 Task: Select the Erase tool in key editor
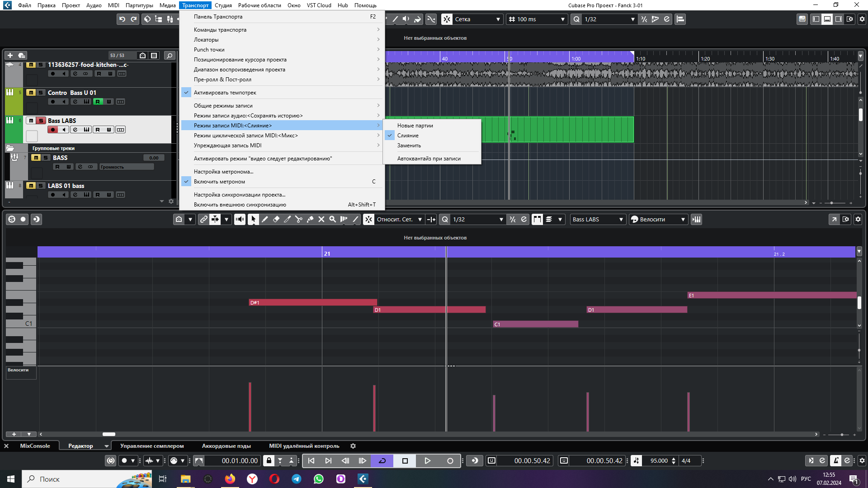276,219
